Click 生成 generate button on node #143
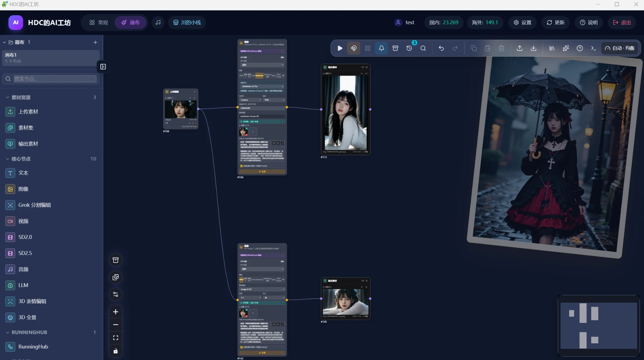The height and width of the screenshot is (360, 644). tap(262, 353)
